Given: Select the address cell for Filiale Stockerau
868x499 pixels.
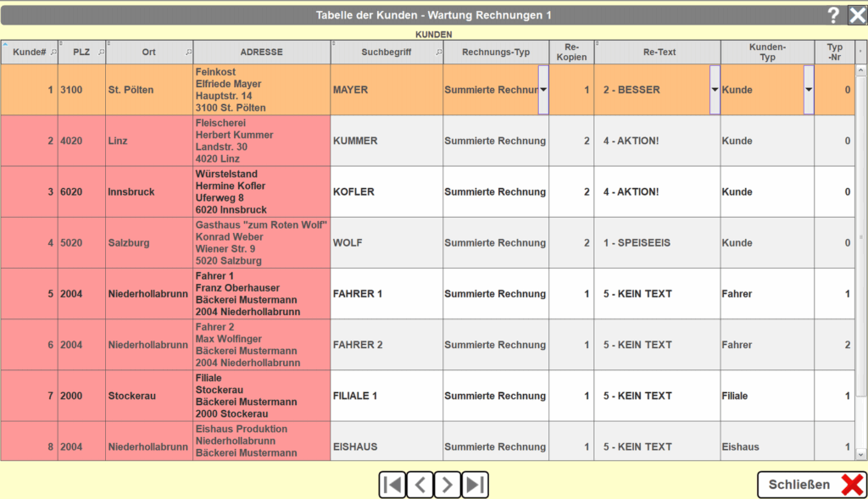Looking at the screenshot, I should [x=262, y=396].
